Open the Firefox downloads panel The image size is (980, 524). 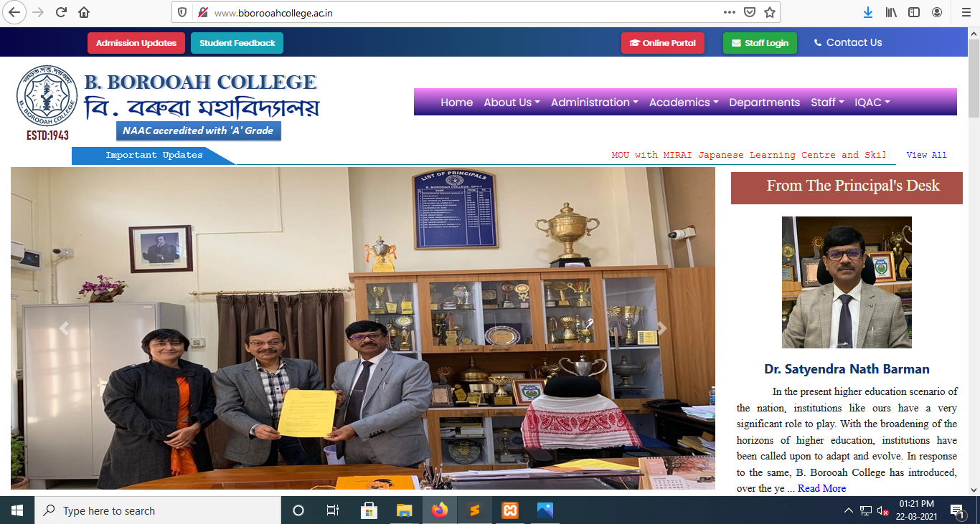(868, 12)
